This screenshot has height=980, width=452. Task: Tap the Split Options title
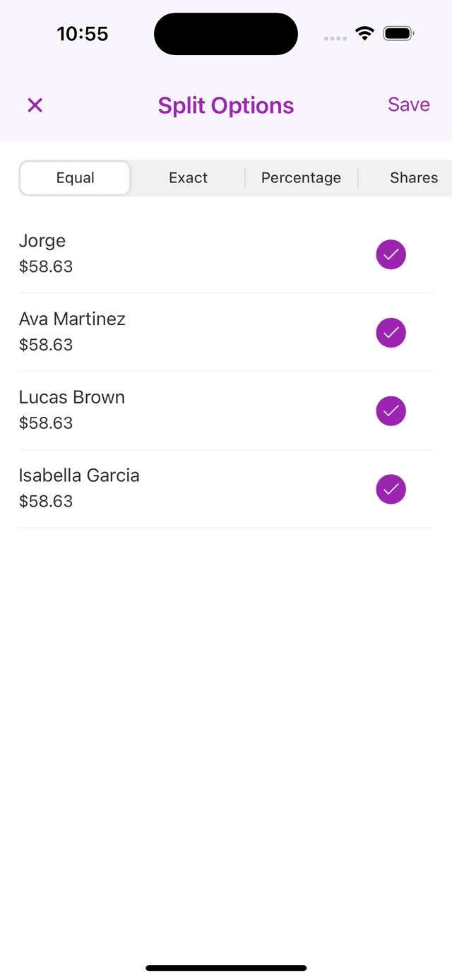tap(226, 105)
